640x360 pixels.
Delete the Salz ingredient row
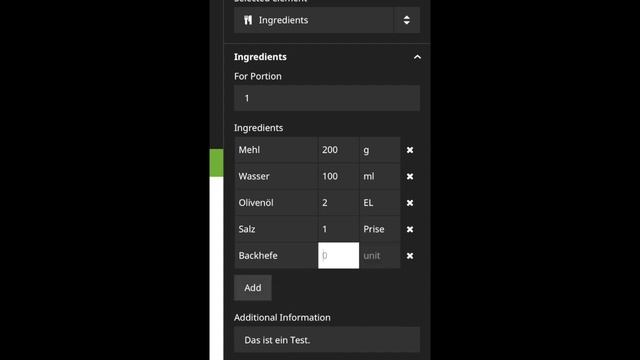410,229
